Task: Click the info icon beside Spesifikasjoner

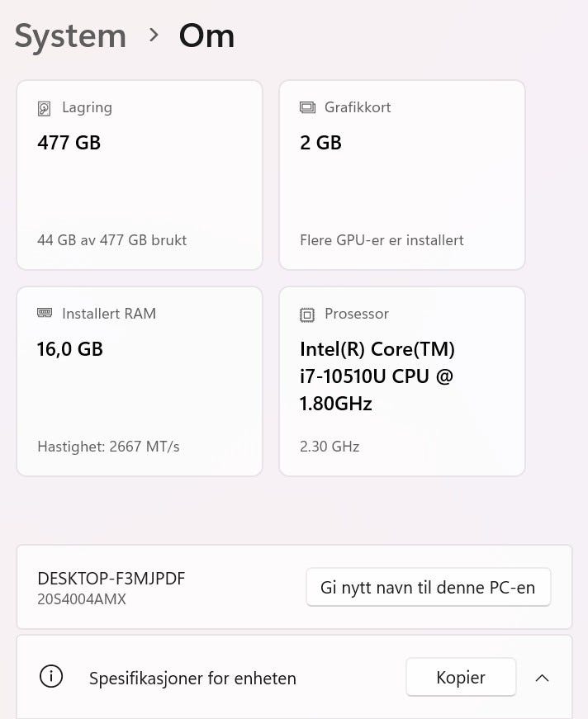Action: [51, 677]
